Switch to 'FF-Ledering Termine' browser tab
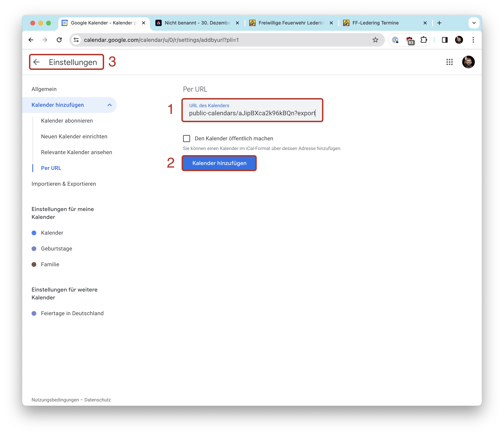The width and height of the screenshot is (504, 435). click(375, 23)
